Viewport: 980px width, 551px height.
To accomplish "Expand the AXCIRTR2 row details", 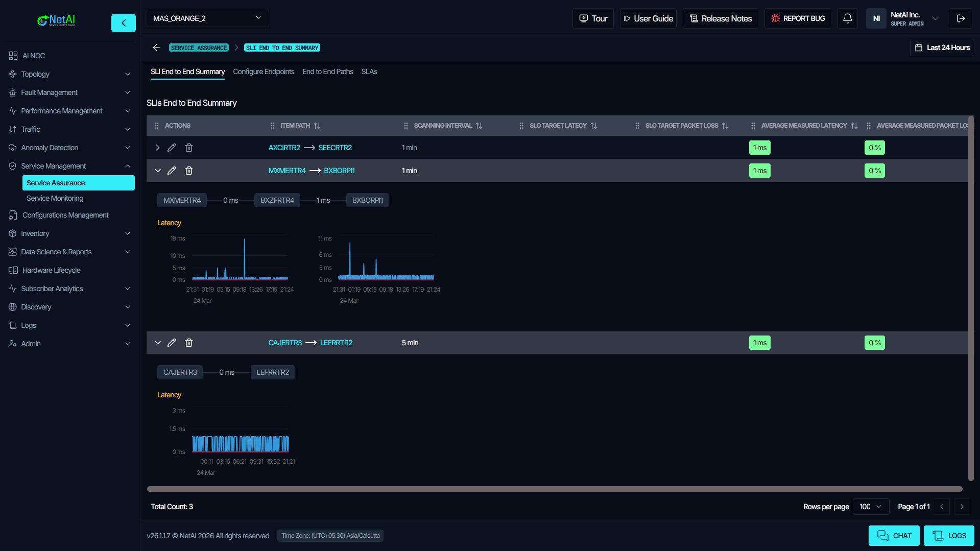I will click(x=157, y=148).
